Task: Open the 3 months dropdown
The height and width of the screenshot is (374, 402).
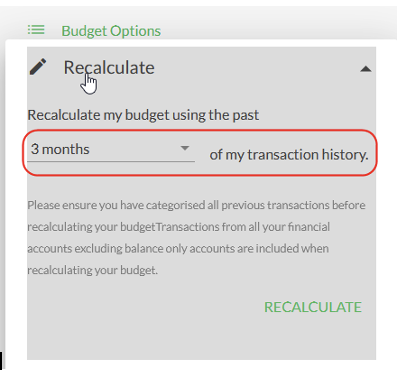Action: tap(111, 149)
